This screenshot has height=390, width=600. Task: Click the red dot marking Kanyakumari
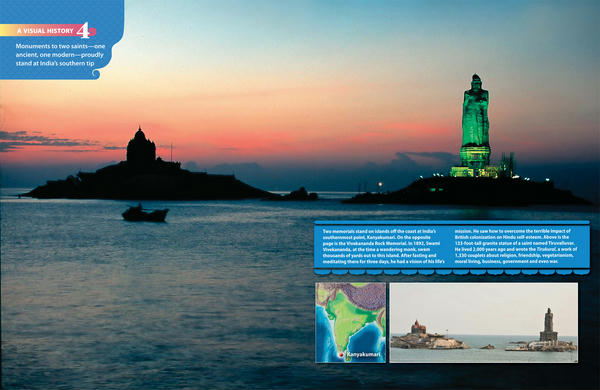341,355
